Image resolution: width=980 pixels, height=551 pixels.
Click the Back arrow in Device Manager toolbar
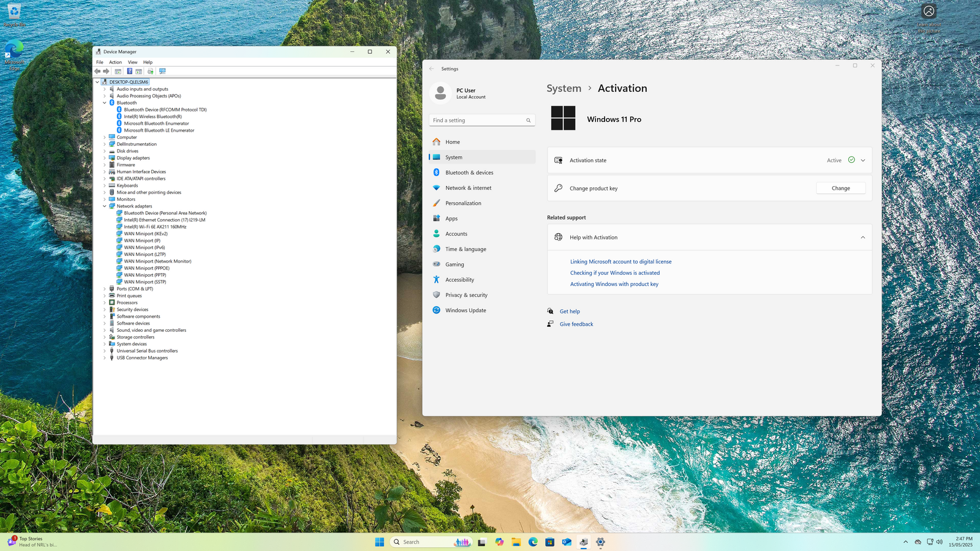pyautogui.click(x=97, y=71)
